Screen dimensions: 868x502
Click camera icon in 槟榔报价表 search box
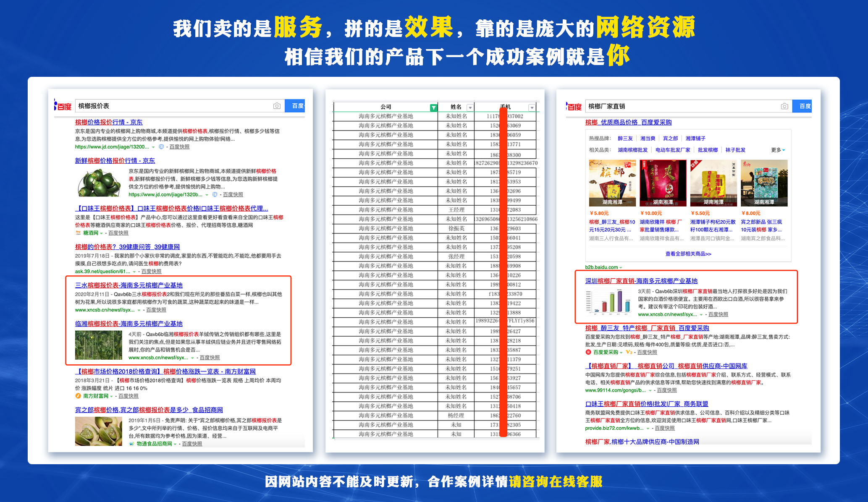point(277,106)
